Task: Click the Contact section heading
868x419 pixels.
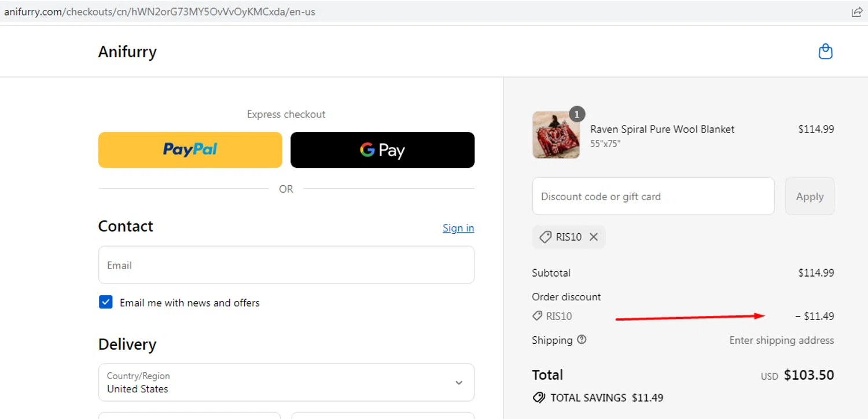Action: coord(126,226)
